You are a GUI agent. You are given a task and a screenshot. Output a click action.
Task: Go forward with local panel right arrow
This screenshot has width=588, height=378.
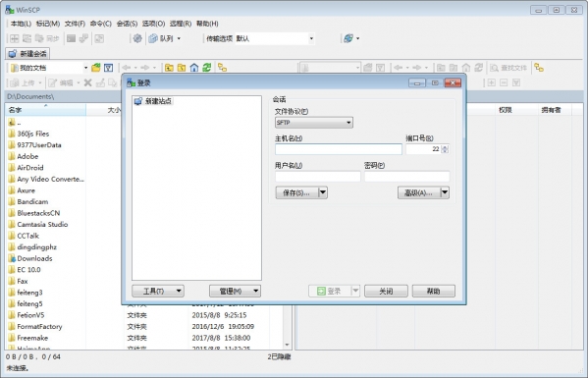144,68
